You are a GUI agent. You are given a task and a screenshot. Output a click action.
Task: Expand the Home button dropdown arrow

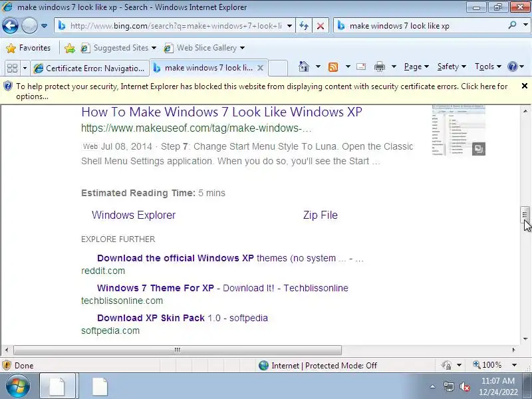tap(318, 66)
